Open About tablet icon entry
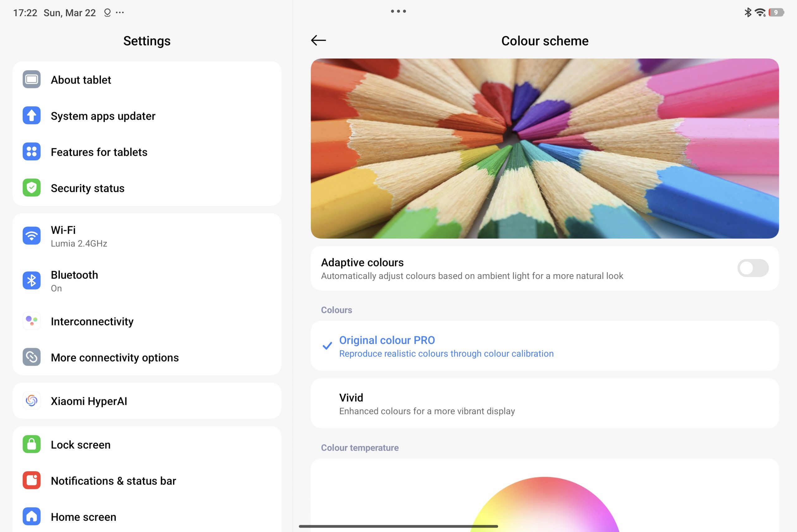The width and height of the screenshot is (797, 532). click(x=31, y=79)
